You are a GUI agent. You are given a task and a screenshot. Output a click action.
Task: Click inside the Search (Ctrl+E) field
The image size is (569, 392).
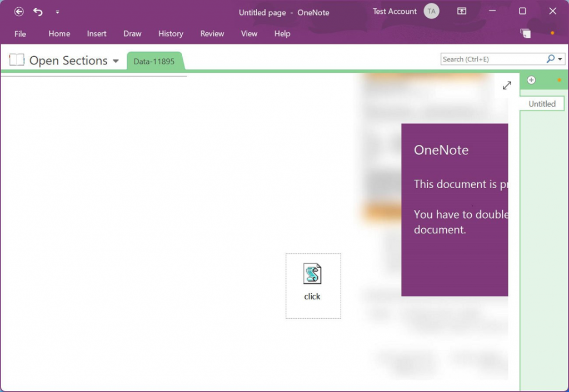(x=492, y=59)
